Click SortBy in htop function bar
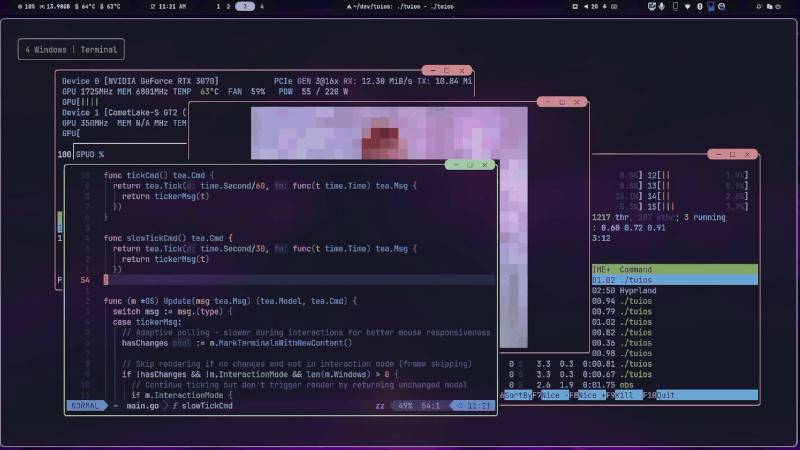800x450 pixels. pyautogui.click(x=518, y=395)
